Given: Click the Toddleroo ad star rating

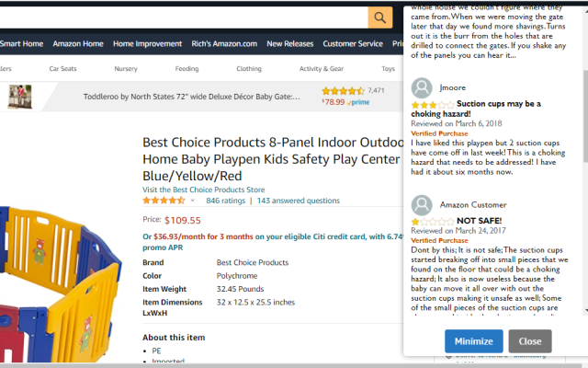Looking at the screenshot, I should click(x=343, y=91).
